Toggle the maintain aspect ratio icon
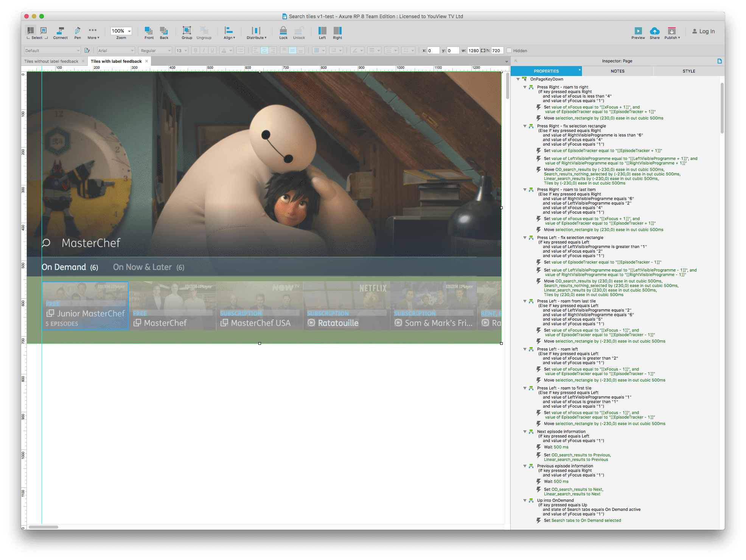 483,50
